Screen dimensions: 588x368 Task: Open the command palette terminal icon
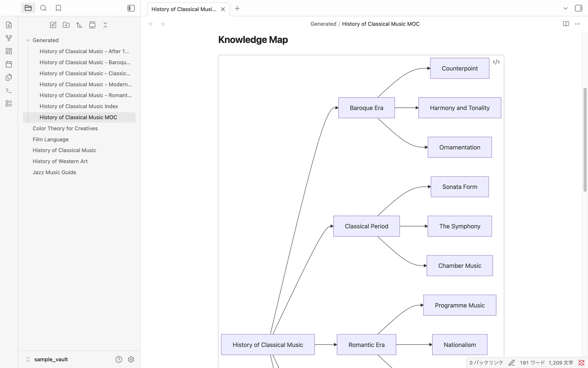point(9,90)
